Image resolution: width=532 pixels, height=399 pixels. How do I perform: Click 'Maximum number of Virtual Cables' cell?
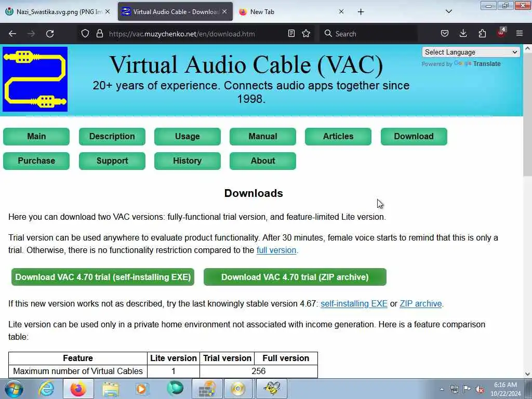click(x=78, y=371)
